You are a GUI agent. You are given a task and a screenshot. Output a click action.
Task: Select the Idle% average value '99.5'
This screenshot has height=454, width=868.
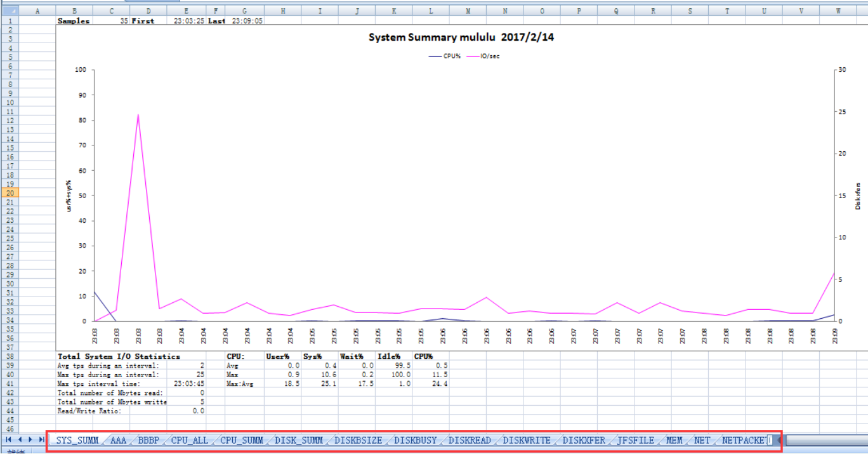point(393,366)
